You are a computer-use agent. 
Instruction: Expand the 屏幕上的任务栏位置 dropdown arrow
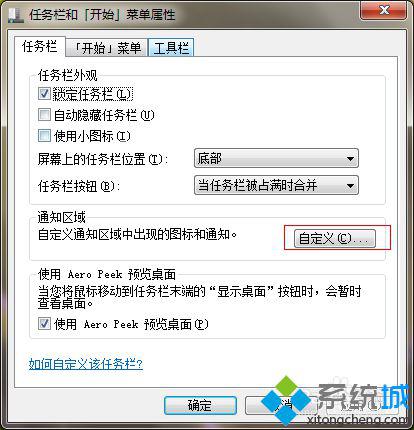tap(350, 159)
